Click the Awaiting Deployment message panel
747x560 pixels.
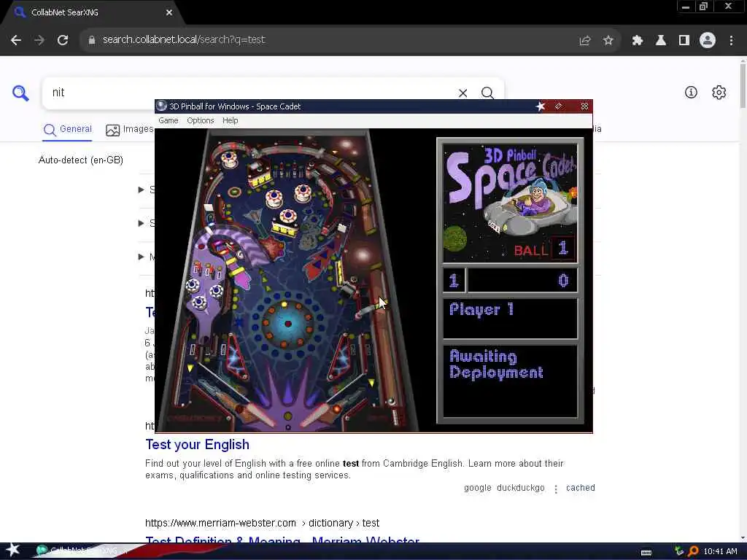[510, 381]
